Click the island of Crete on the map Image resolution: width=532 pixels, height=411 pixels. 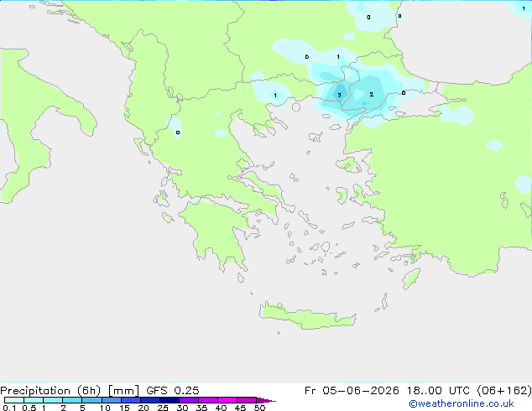tap(307, 316)
